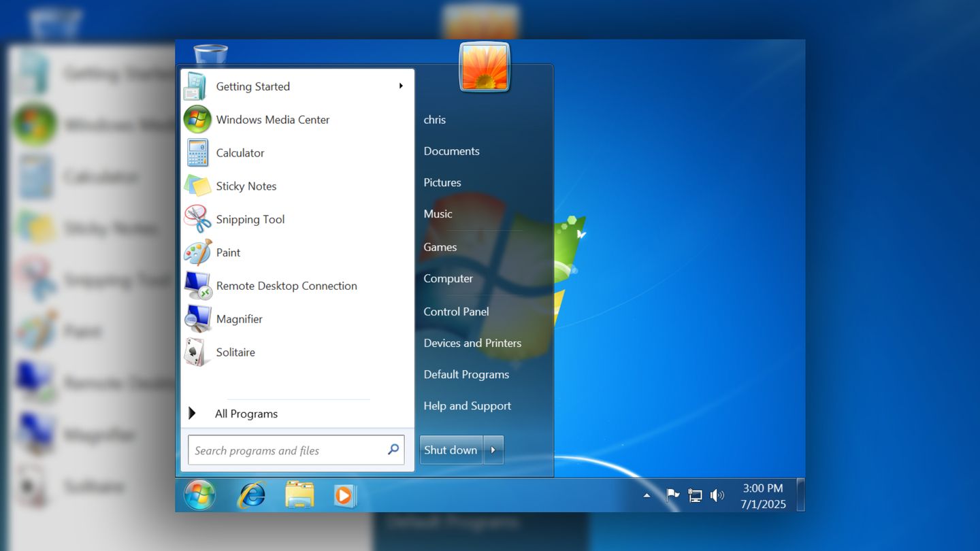Expand the Getting Started submenu
Screen dimensions: 980x551
pyautogui.click(x=252, y=86)
